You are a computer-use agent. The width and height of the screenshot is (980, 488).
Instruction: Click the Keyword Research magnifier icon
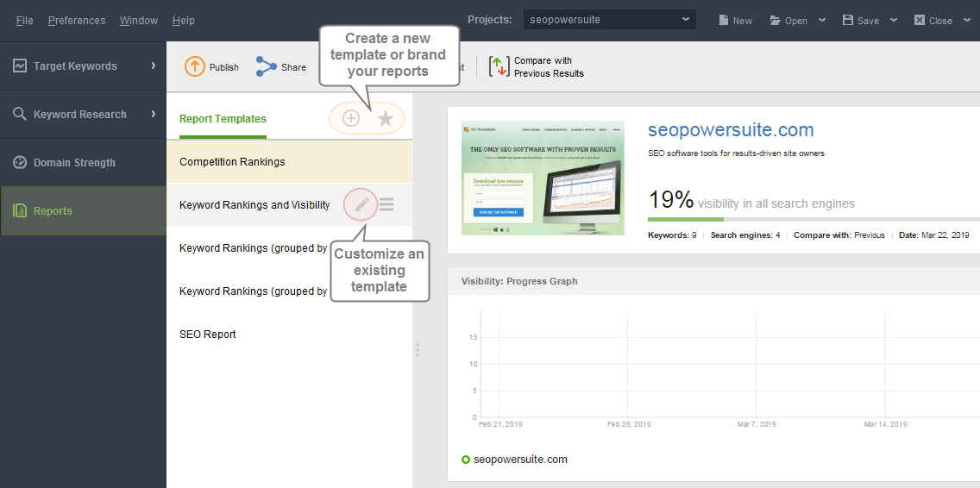(x=20, y=115)
